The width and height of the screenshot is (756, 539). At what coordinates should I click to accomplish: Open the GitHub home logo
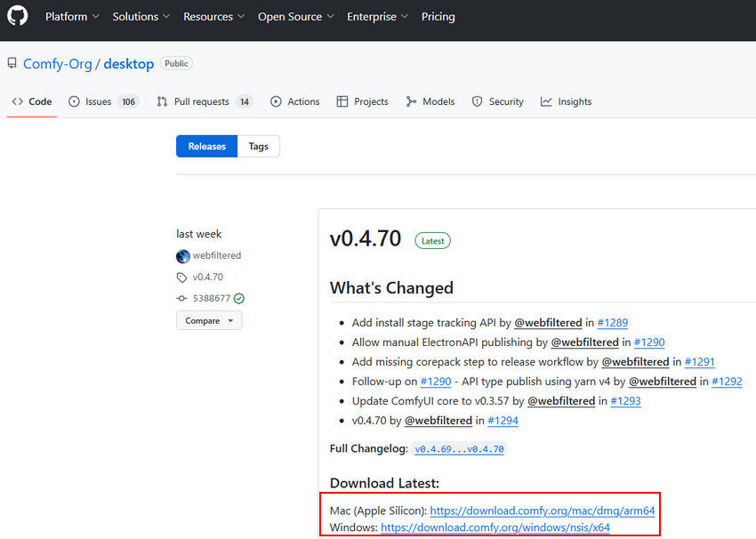[18, 16]
